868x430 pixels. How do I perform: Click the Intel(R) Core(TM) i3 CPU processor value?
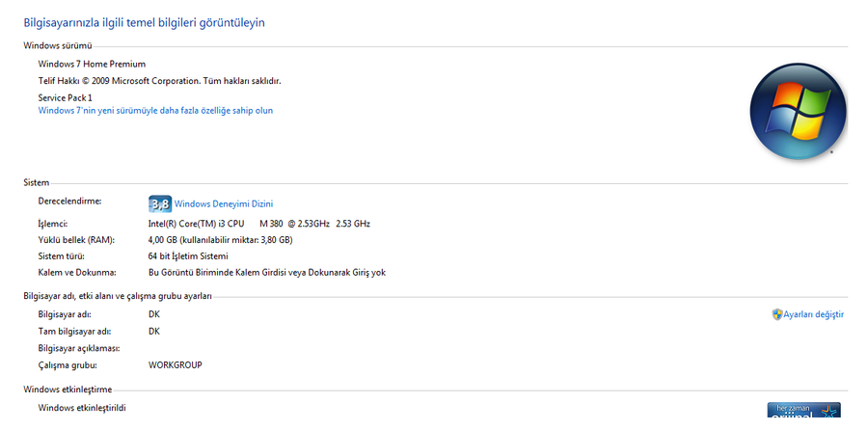259,224
